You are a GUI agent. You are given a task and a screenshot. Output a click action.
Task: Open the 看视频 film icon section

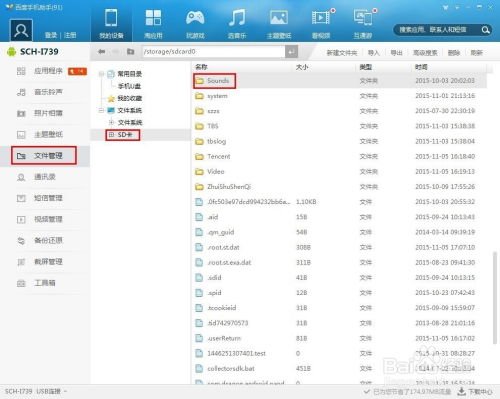tap(321, 23)
